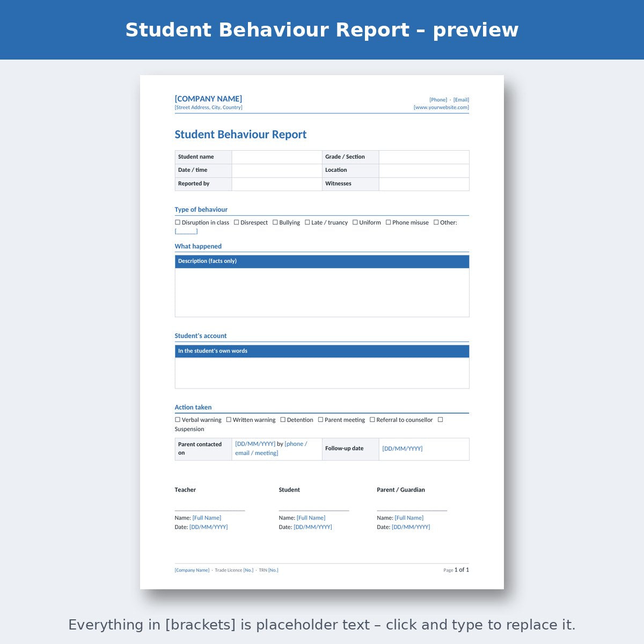Select Parent / Guardian's Date placeholder
644x644 pixels.
(411, 527)
